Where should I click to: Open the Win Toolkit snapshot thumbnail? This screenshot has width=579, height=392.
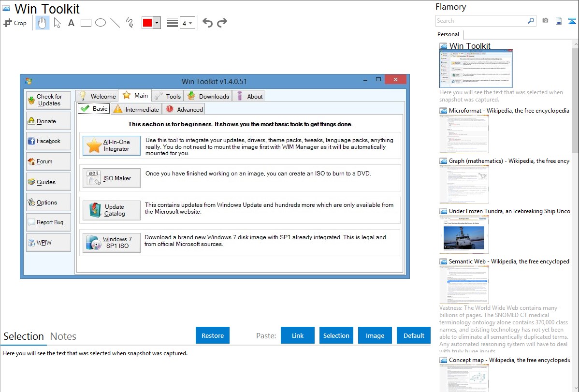(x=476, y=69)
